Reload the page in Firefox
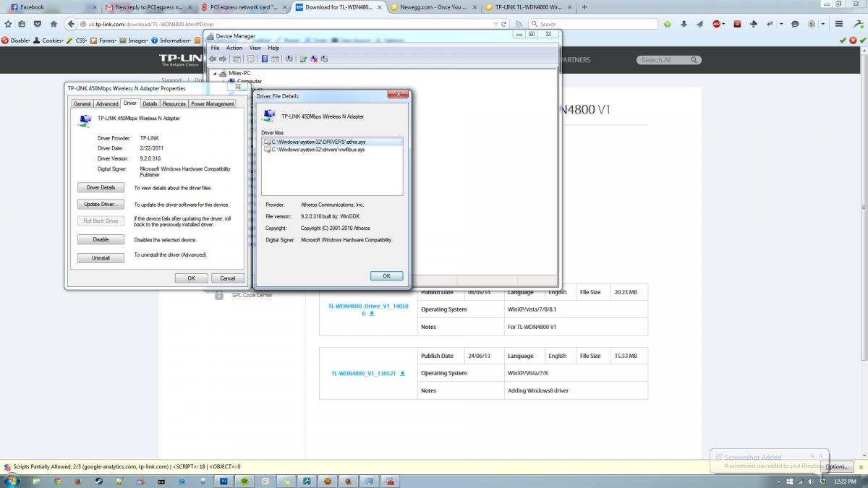868x488 pixels. [x=504, y=24]
